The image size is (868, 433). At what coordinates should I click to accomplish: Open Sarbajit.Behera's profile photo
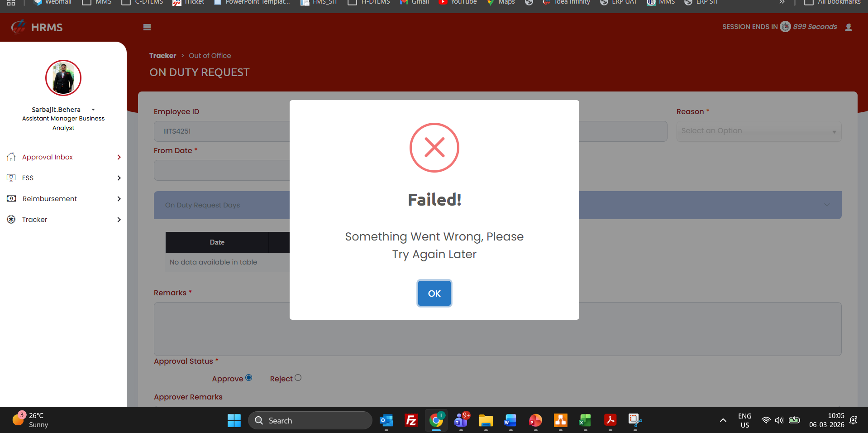[x=63, y=78]
